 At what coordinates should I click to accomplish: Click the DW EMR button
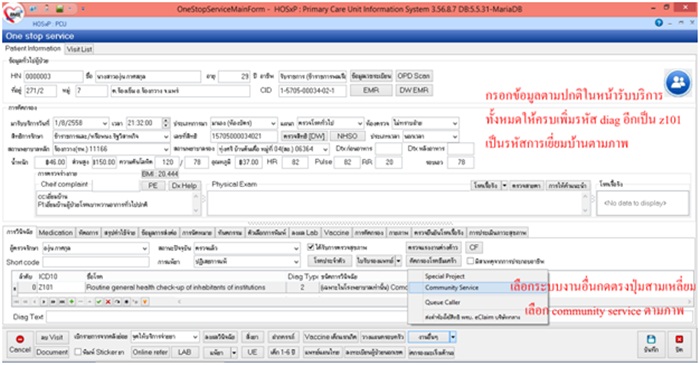coord(414,90)
